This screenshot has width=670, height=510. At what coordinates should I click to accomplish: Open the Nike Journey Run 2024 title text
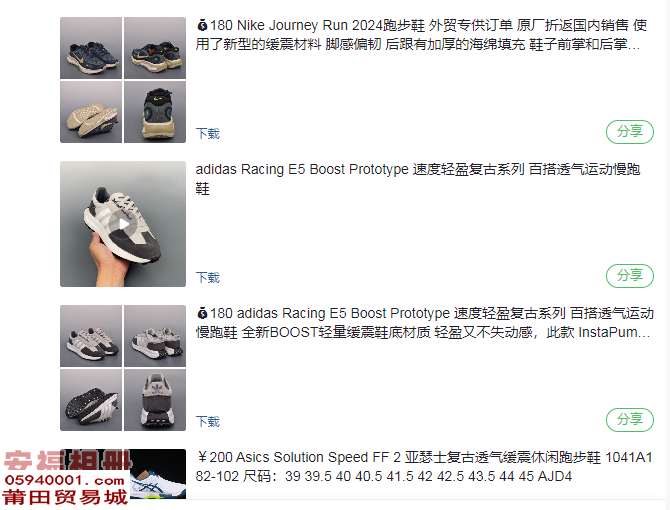coord(421,35)
